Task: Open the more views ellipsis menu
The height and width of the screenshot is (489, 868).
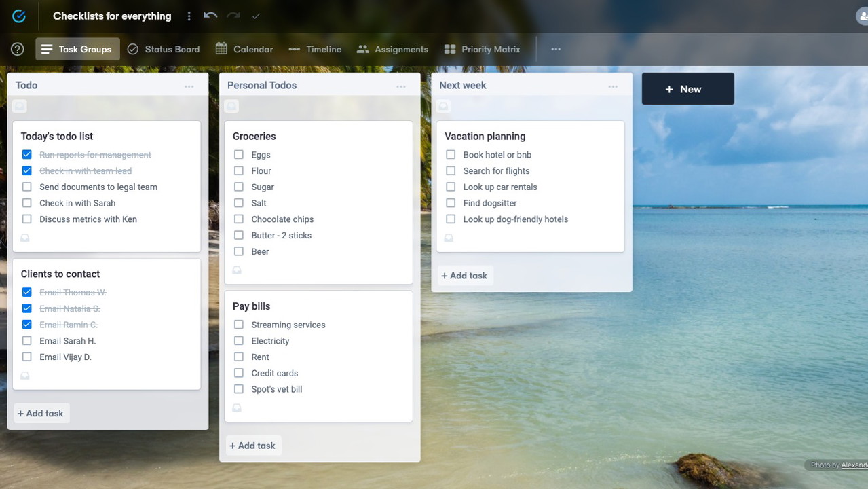Action: click(556, 49)
